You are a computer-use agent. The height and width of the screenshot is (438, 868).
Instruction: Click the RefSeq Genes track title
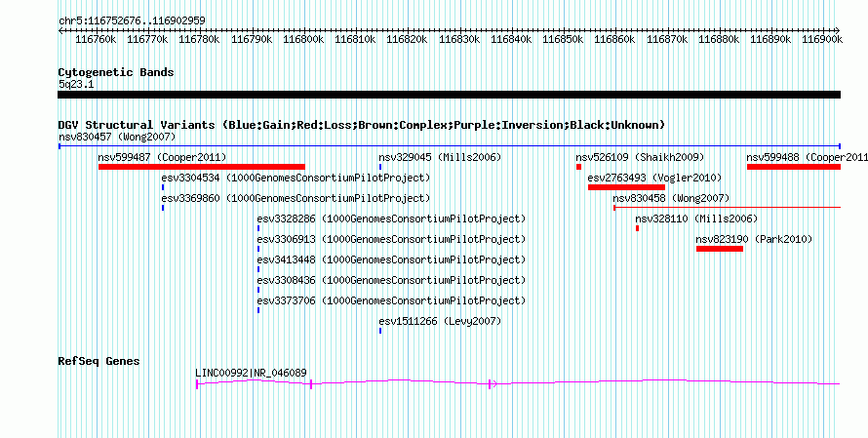99,362
